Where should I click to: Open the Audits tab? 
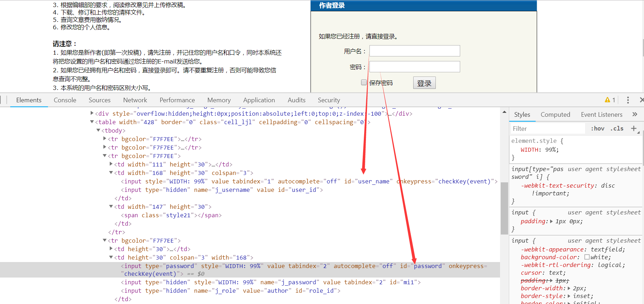click(x=296, y=100)
